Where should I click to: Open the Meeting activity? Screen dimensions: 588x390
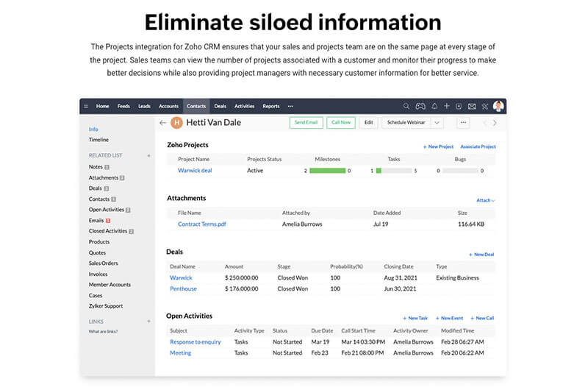coord(180,352)
